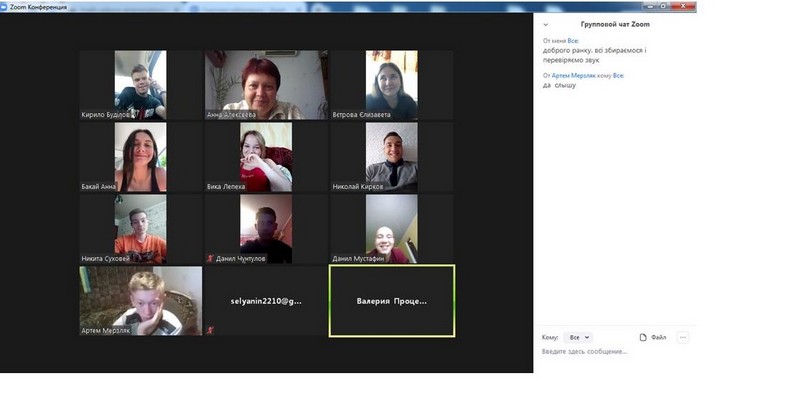
Task: Select Кирило Будилов video tile
Action: [x=140, y=85]
